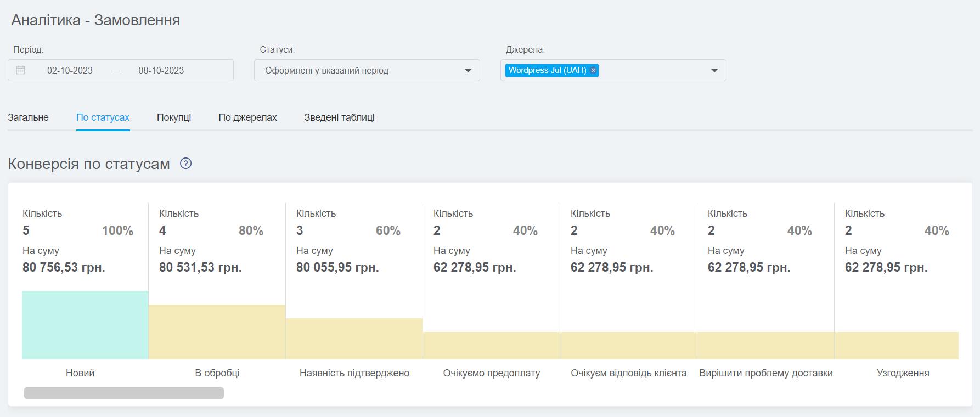Click the start date 02-10-2023

[x=70, y=71]
